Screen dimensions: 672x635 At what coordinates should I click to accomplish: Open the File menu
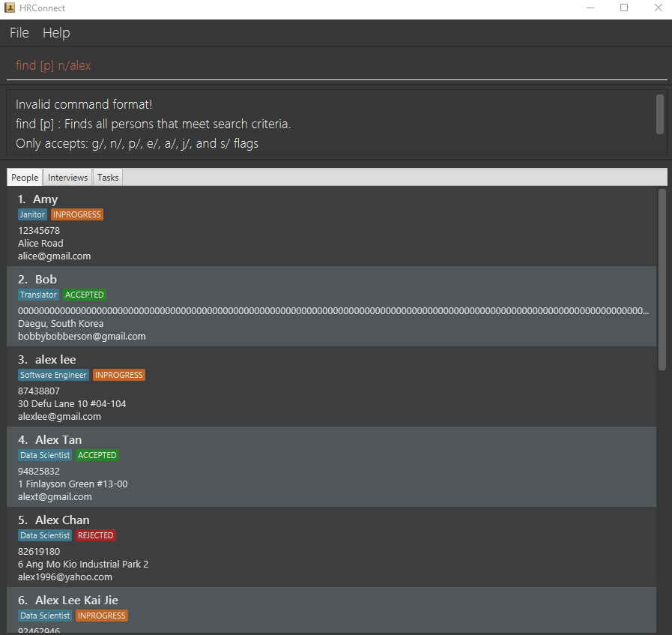(x=19, y=33)
